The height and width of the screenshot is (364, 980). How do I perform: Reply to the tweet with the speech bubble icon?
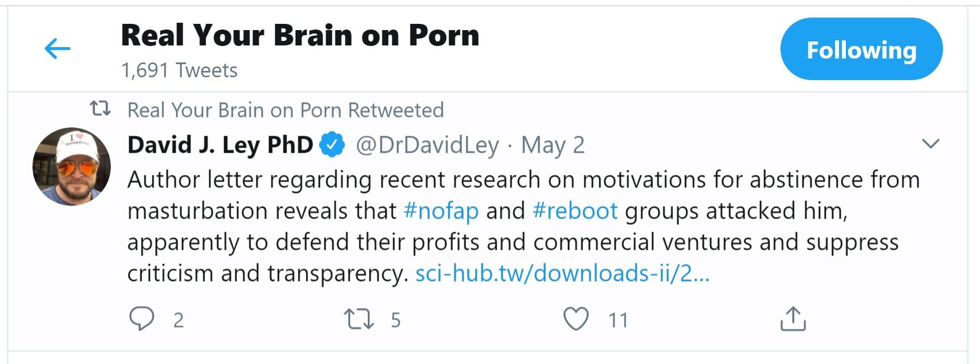pos(142,319)
